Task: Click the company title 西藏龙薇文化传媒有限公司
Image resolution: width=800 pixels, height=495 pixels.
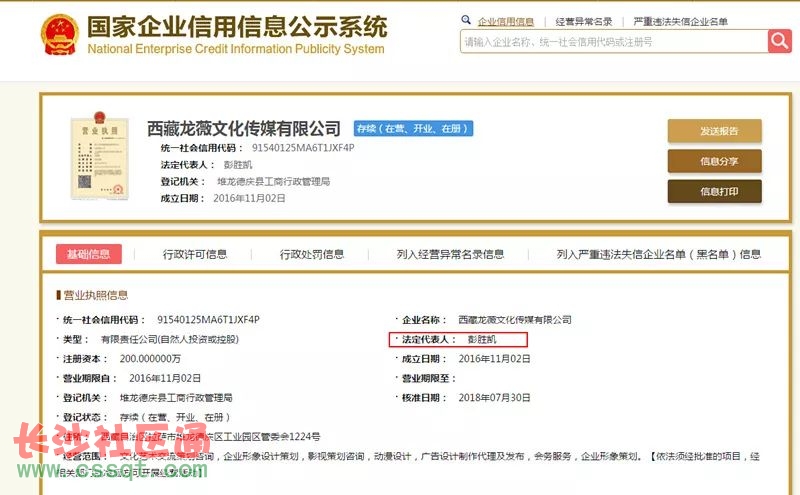Action: point(244,129)
